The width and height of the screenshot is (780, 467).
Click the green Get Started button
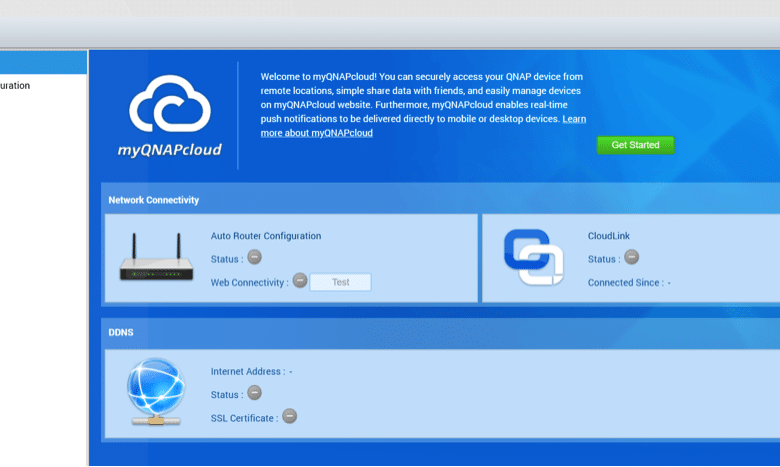coord(635,145)
